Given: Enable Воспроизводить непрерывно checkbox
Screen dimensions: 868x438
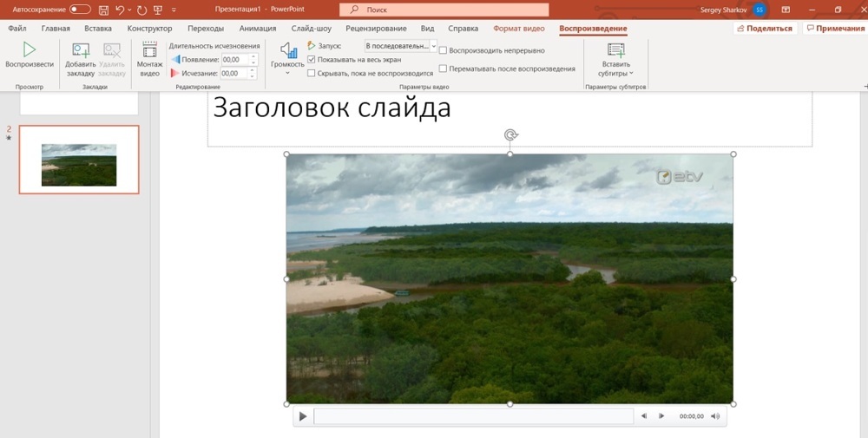Looking at the screenshot, I should [x=443, y=50].
